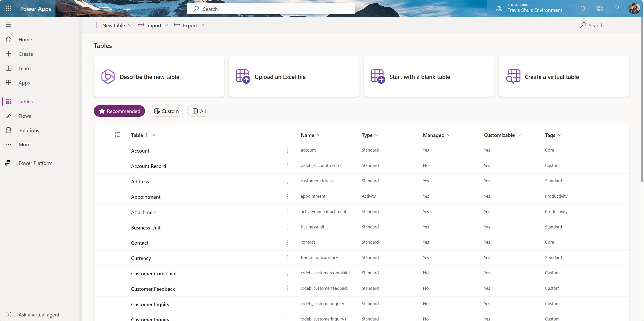Open notifications bell
The height and width of the screenshot is (321, 644).
tap(583, 8)
